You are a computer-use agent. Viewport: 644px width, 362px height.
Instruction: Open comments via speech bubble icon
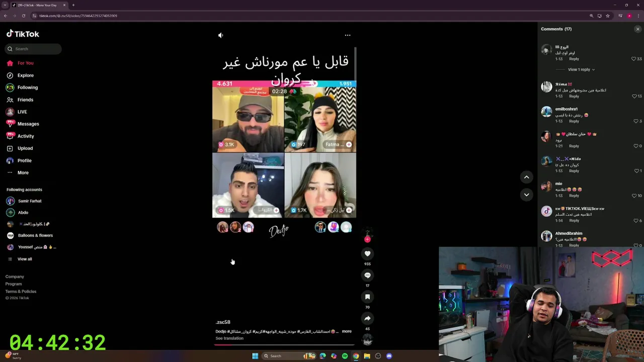pos(367,276)
